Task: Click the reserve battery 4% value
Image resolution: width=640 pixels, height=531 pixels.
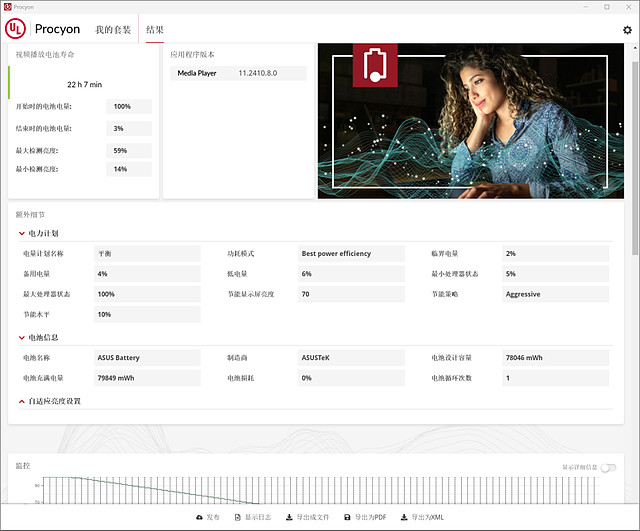Action: [147, 274]
